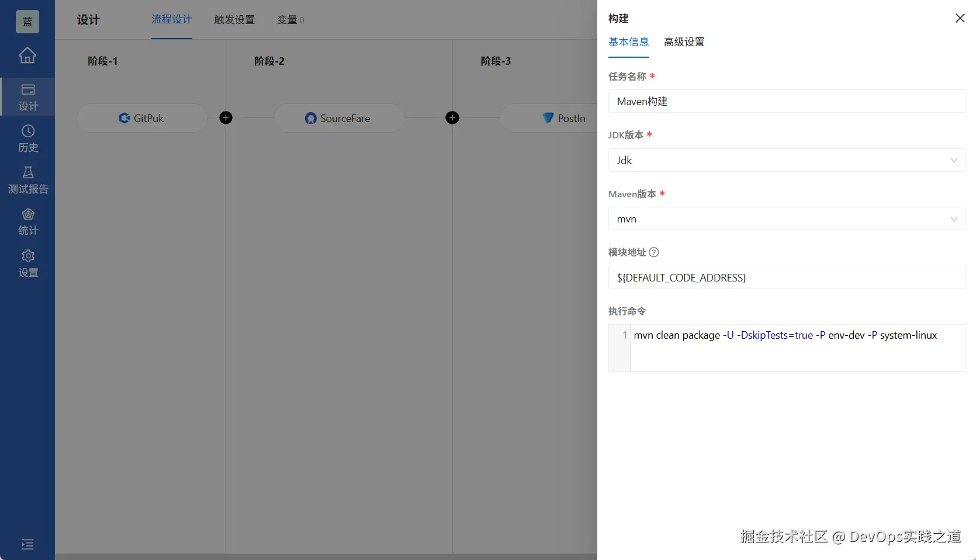Open the 测试报告 test report section
This screenshot has height=560, width=976.
click(27, 180)
